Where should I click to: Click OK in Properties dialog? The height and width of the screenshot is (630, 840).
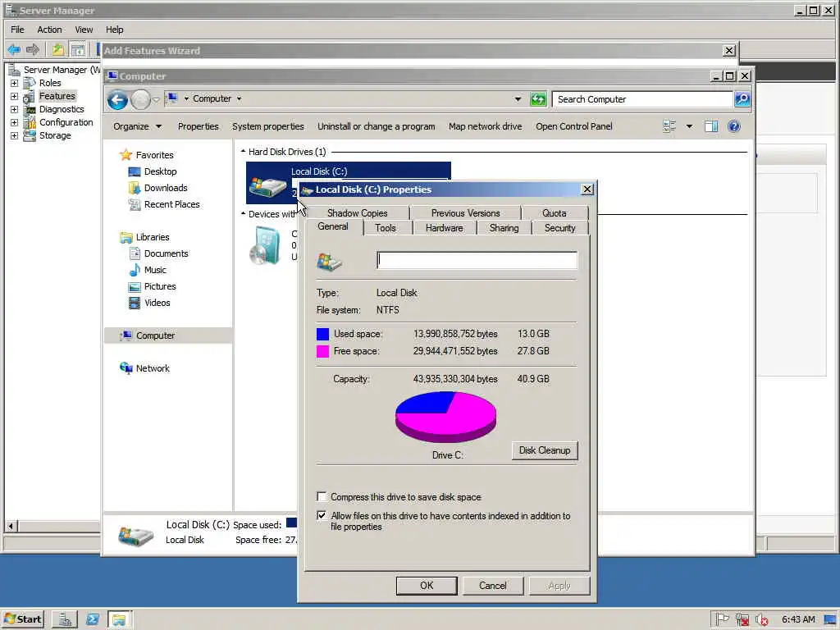[427, 586]
